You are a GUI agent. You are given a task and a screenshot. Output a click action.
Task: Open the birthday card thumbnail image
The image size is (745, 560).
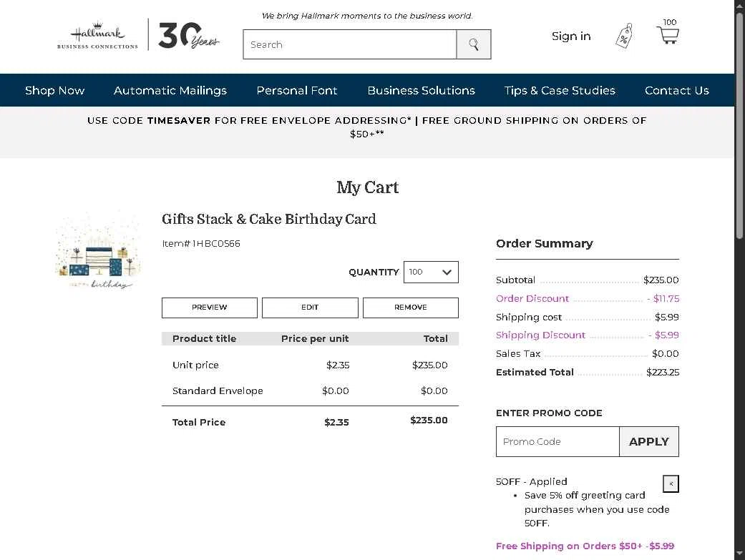click(99, 250)
